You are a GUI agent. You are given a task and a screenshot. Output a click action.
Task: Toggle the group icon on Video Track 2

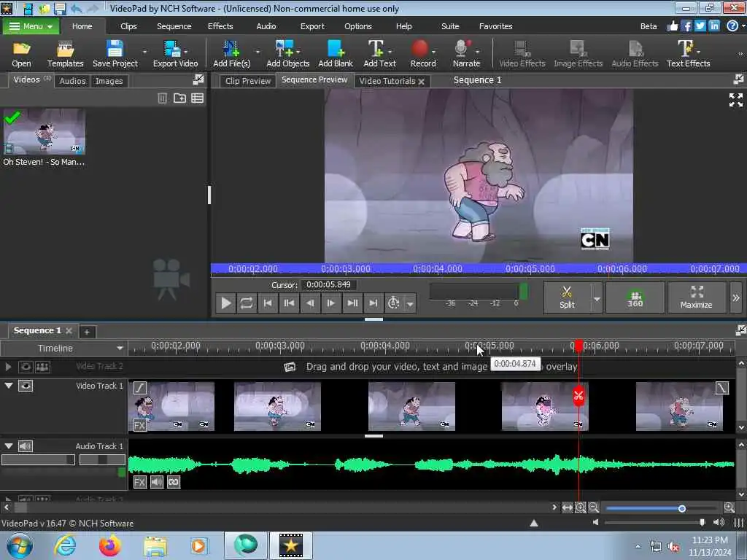coord(42,367)
